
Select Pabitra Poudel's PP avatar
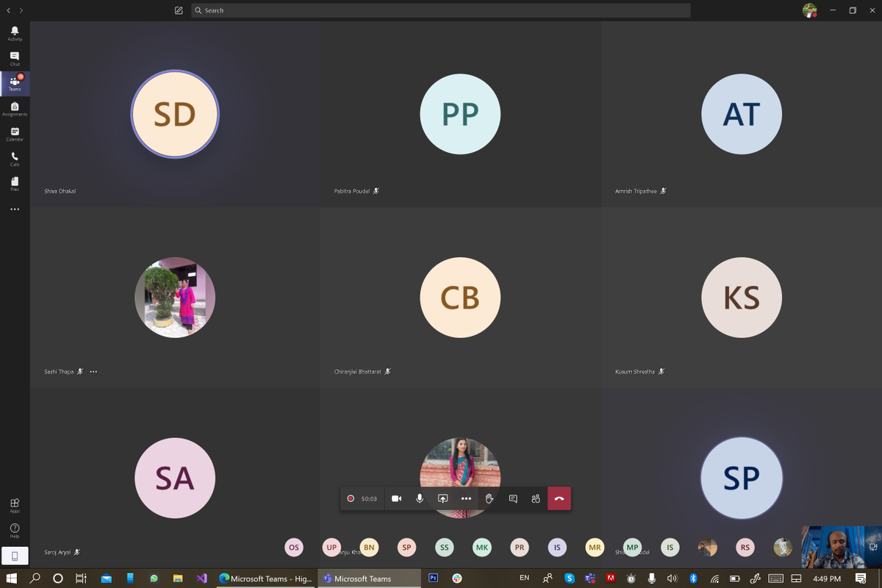click(460, 114)
